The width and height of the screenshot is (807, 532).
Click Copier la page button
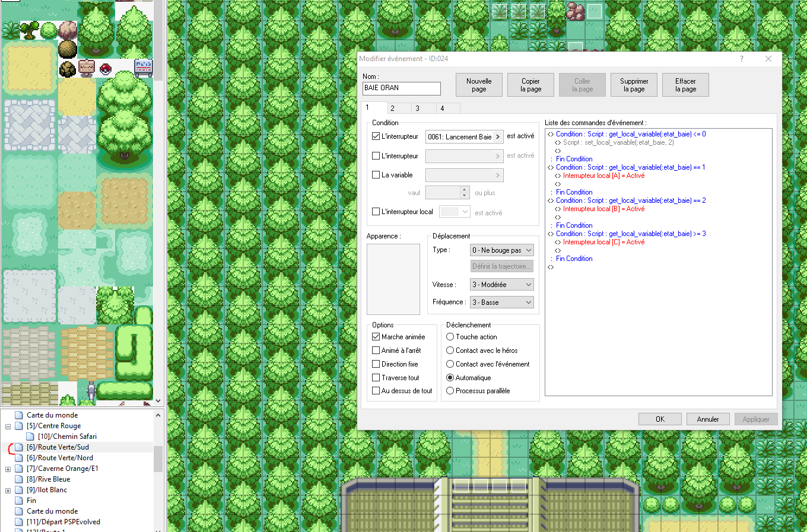point(530,85)
